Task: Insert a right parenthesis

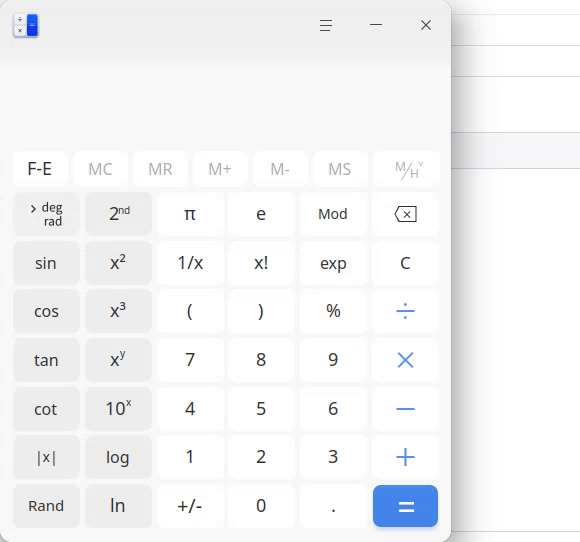Action: [x=261, y=311]
